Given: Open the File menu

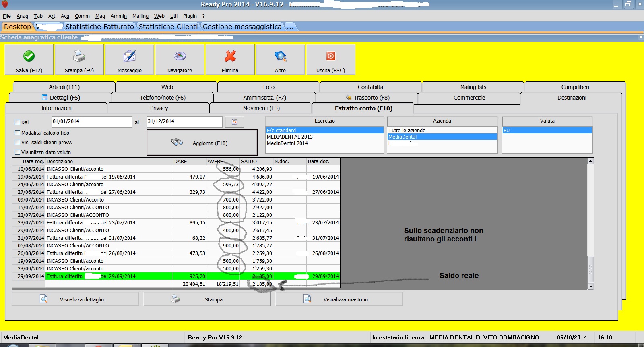Looking at the screenshot, I should click(x=7, y=16).
